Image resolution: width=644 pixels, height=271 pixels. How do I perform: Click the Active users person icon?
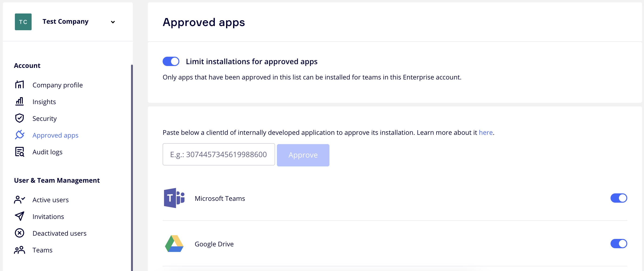(x=20, y=199)
